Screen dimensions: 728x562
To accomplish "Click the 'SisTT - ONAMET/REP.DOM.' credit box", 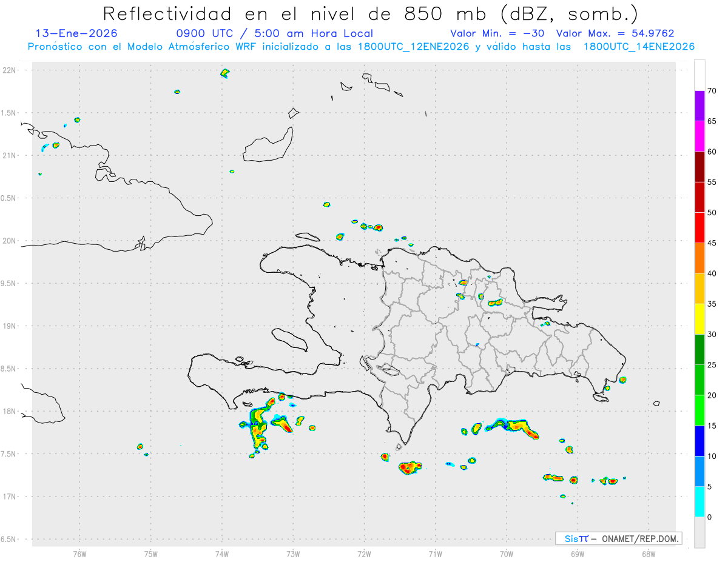I will [x=618, y=538].
